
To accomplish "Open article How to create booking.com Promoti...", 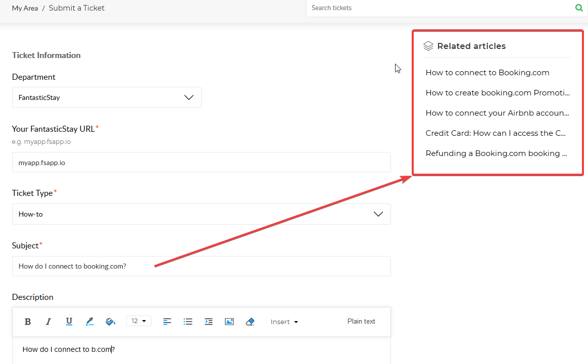I will [498, 93].
